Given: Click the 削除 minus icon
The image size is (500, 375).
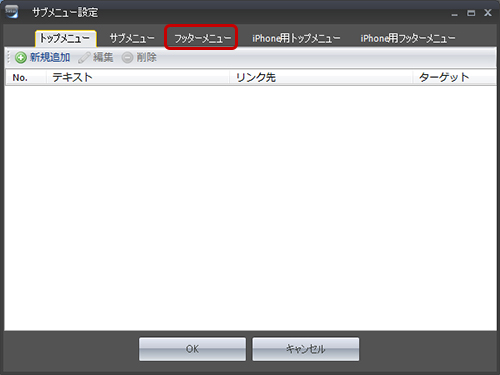Looking at the screenshot, I should (x=127, y=58).
